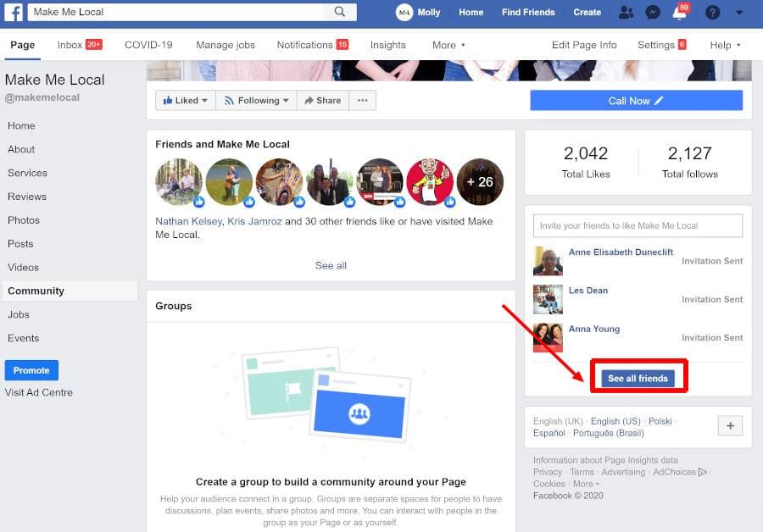Expand the account dropdown arrow

739,12
